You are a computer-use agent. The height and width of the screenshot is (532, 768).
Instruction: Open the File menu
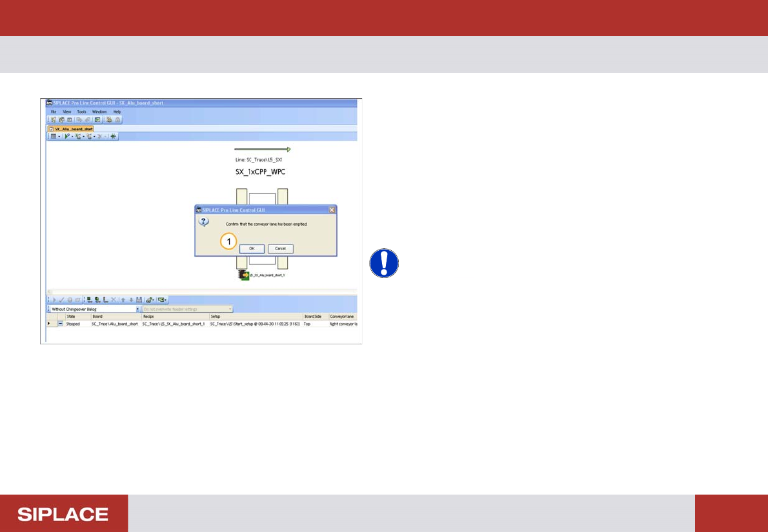tap(54, 112)
